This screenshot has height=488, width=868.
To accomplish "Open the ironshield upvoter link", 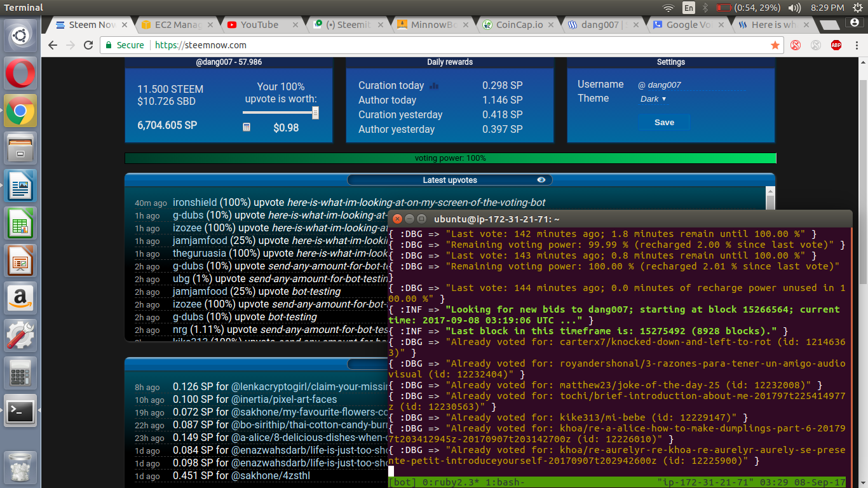I will [x=195, y=202].
